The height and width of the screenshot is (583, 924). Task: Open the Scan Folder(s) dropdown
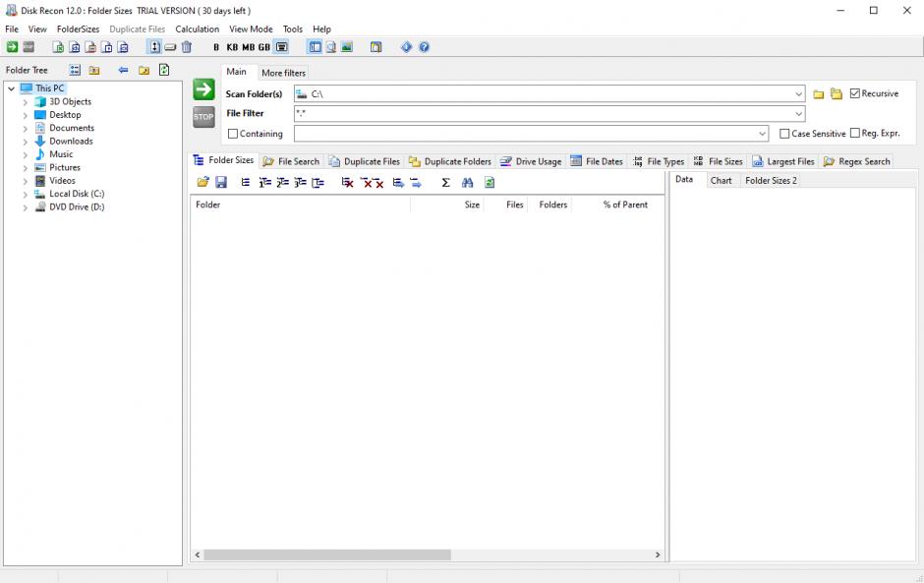click(798, 94)
